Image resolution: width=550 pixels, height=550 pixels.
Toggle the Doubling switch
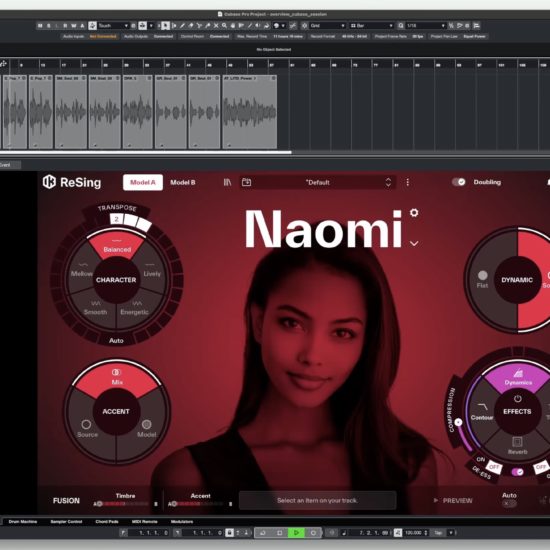click(x=458, y=182)
